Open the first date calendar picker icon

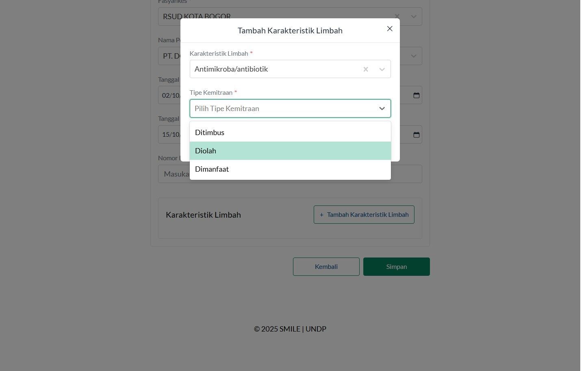(417, 95)
